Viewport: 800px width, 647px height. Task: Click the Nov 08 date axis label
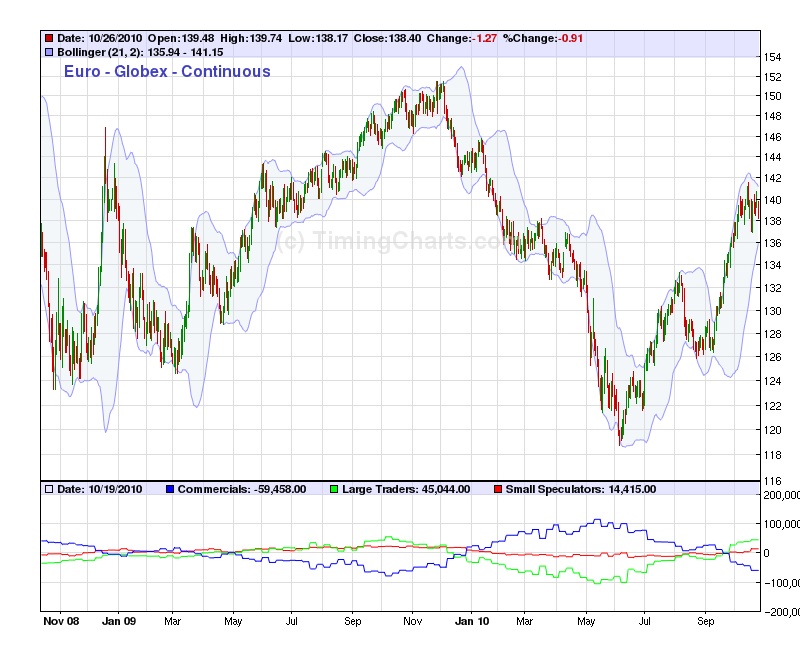coord(60,621)
